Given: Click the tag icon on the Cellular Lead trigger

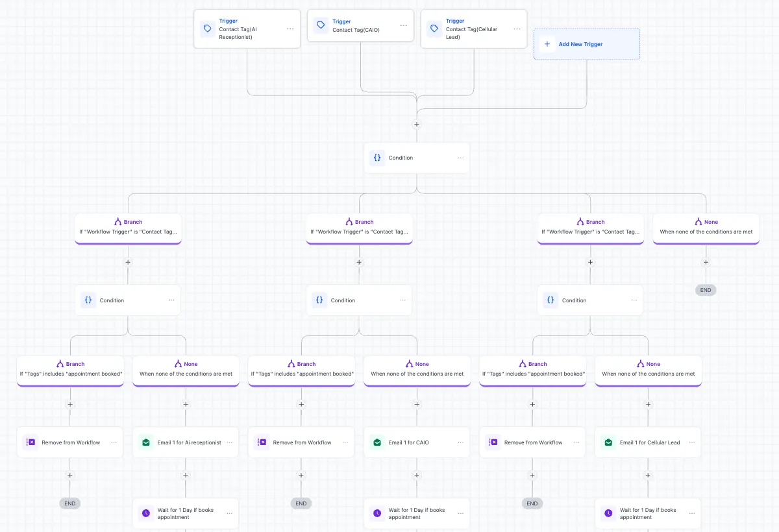Looking at the screenshot, I should (434, 29).
